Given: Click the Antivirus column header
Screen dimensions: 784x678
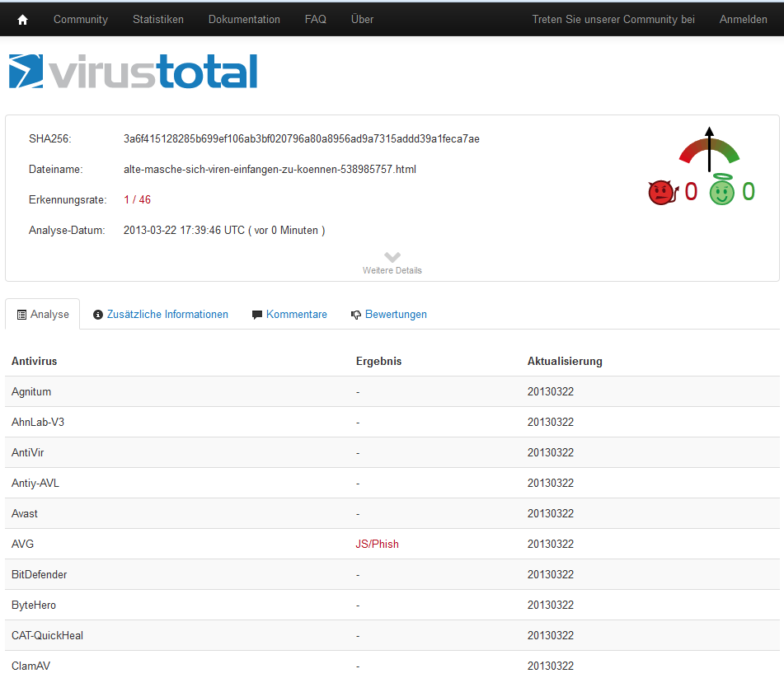Looking at the screenshot, I should 35,361.
